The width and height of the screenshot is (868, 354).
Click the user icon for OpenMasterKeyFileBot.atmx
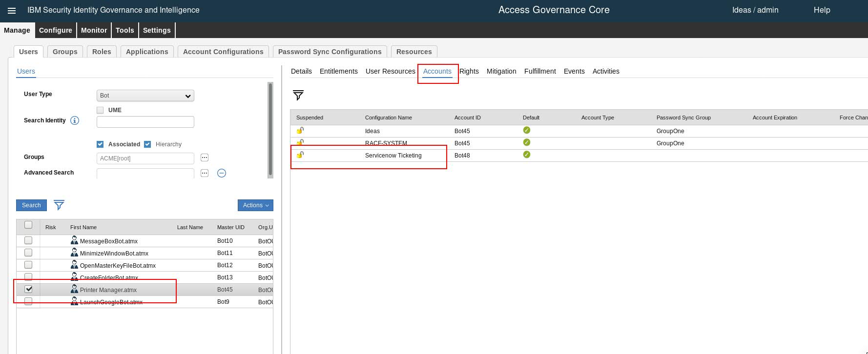pos(74,265)
